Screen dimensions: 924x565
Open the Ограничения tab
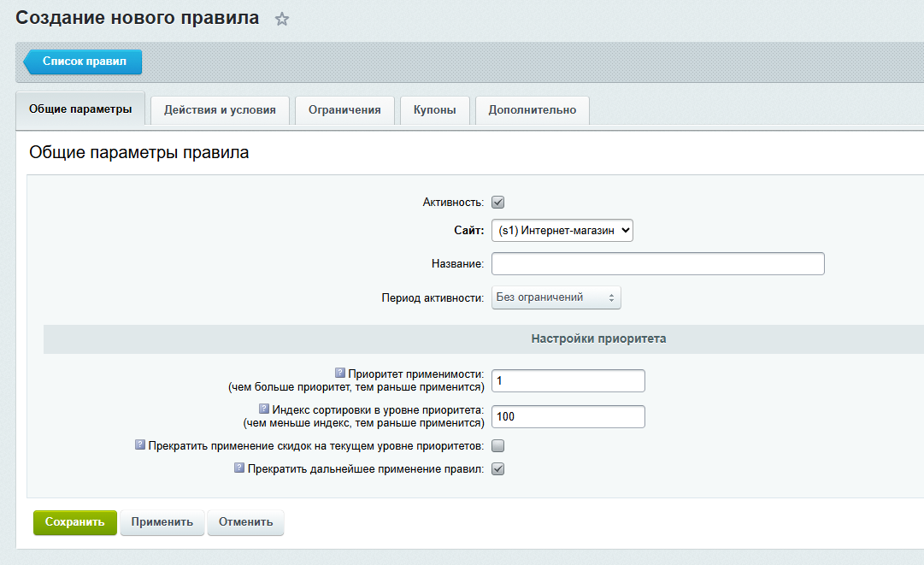(x=344, y=109)
